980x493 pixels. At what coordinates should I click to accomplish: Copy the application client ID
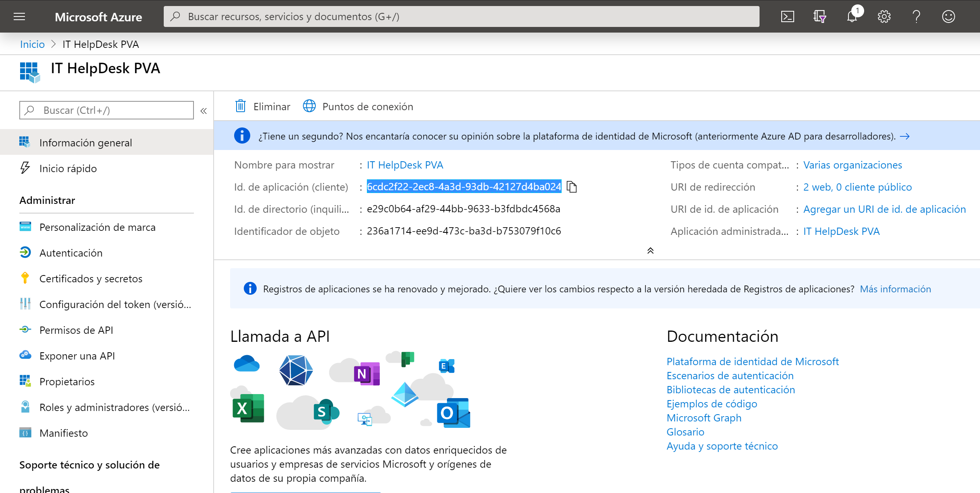click(572, 186)
